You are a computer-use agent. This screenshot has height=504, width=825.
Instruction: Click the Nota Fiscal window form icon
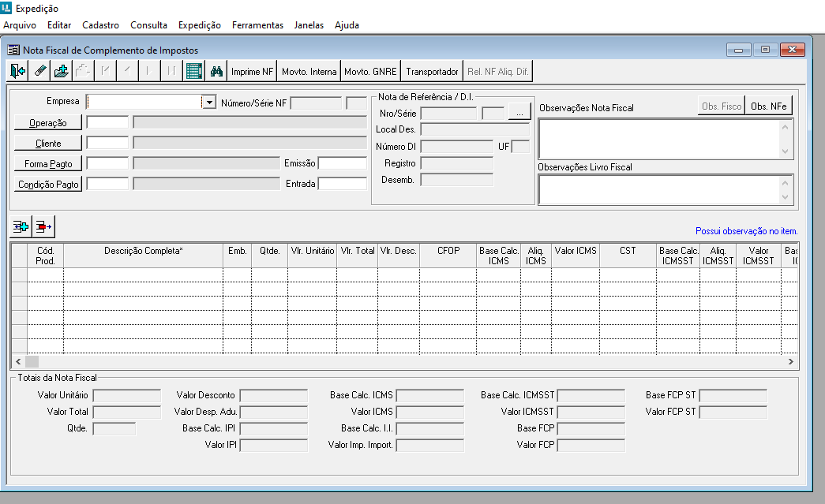13,50
